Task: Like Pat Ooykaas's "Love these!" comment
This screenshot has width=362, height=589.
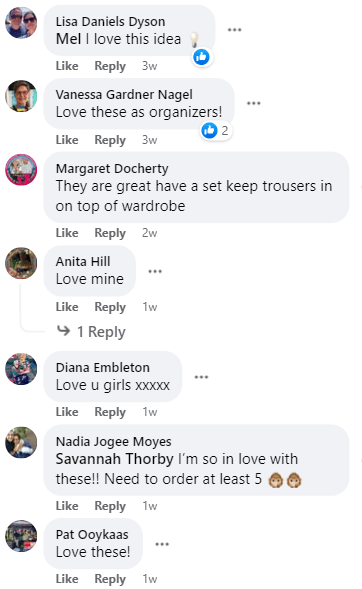Action: click(67, 579)
